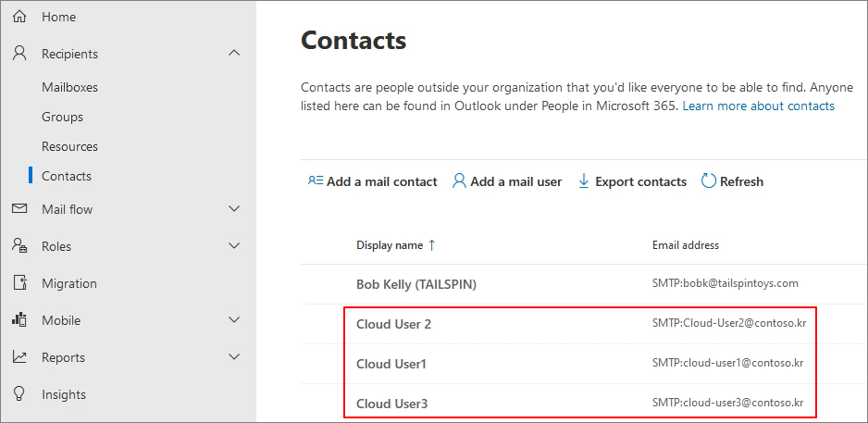Click the Refresh circular arrow icon
The image size is (868, 423).
[709, 181]
